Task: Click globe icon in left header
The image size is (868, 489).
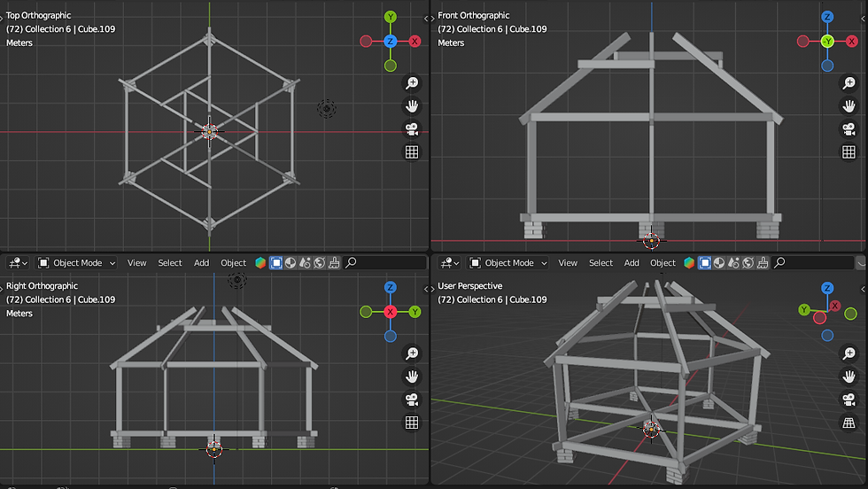Action: pyautogui.click(x=320, y=262)
